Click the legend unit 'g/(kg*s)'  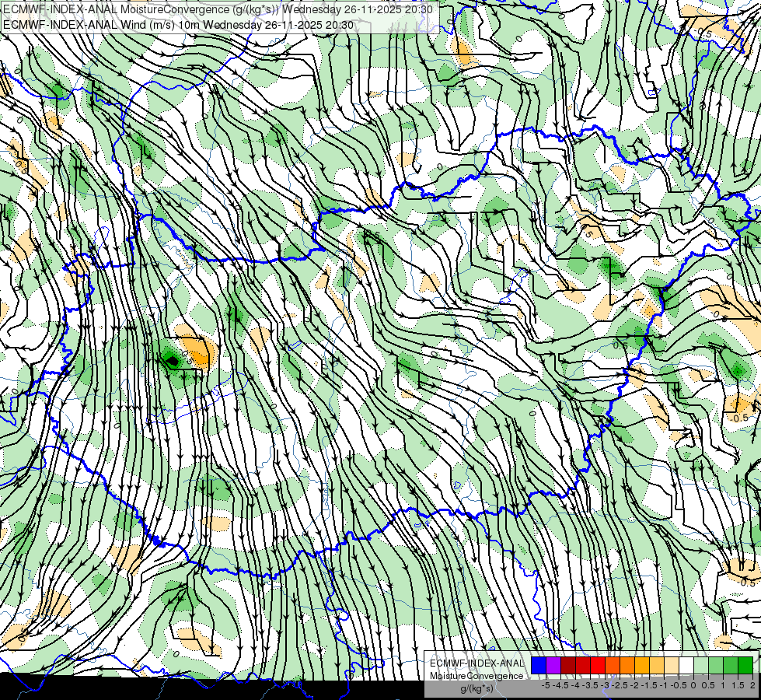click(x=477, y=688)
